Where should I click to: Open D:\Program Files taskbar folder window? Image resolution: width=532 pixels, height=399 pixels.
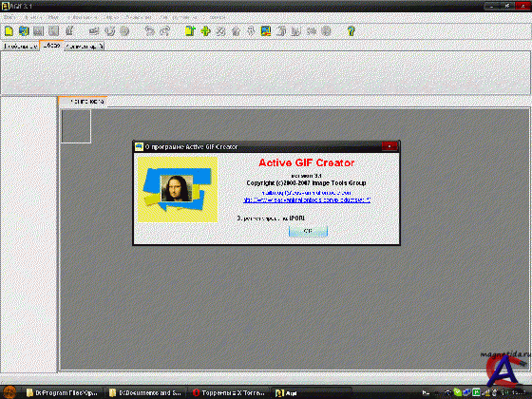click(x=63, y=392)
